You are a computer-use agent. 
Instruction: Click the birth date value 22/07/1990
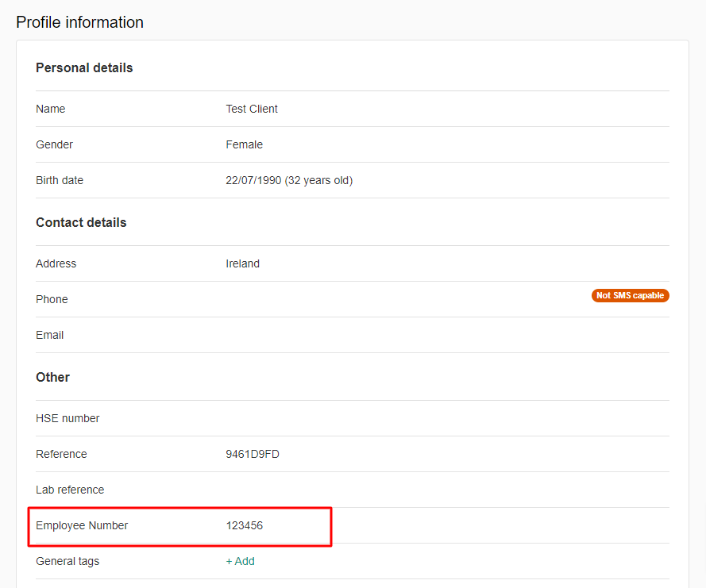point(289,180)
